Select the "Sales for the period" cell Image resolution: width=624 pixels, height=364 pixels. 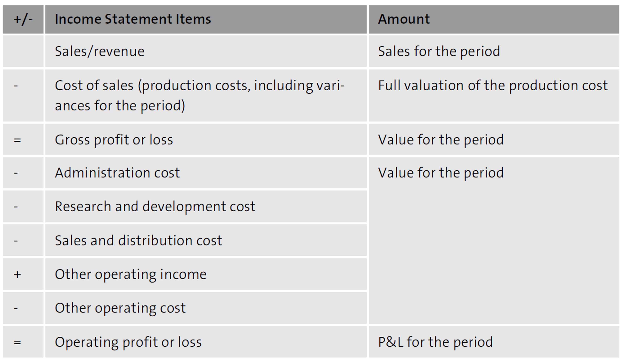click(x=439, y=52)
